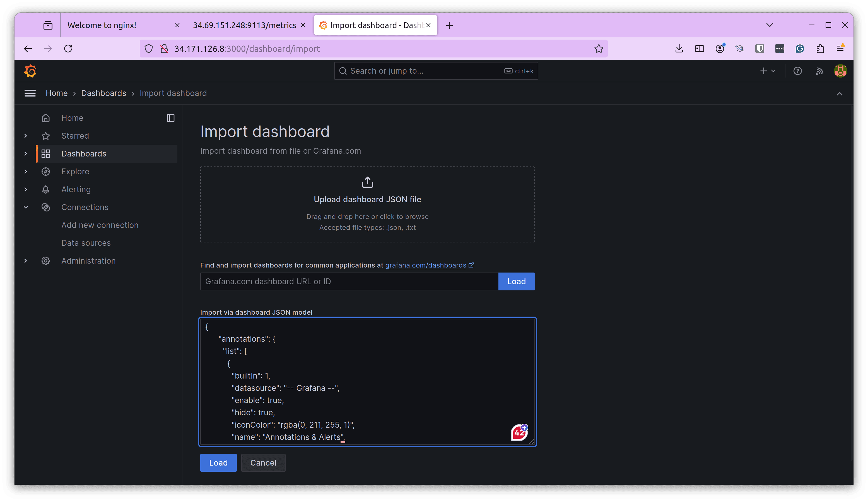Open the help question-mark icon
Screen dimensions: 868x501
click(x=797, y=71)
